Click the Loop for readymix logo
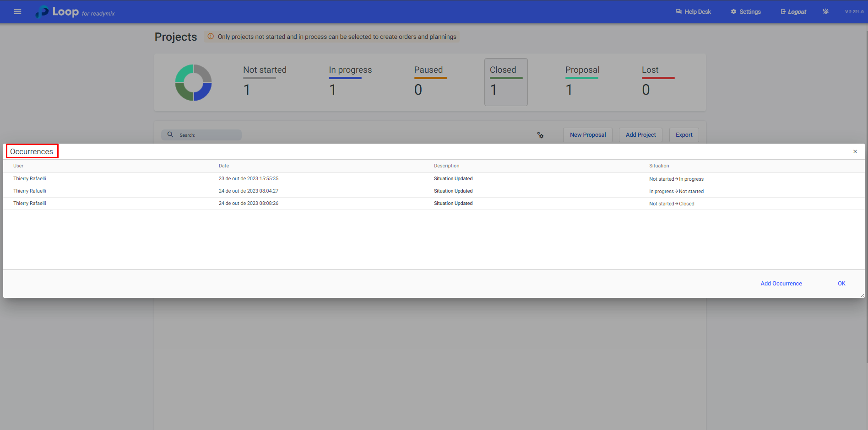The height and width of the screenshot is (430, 868). (76, 12)
